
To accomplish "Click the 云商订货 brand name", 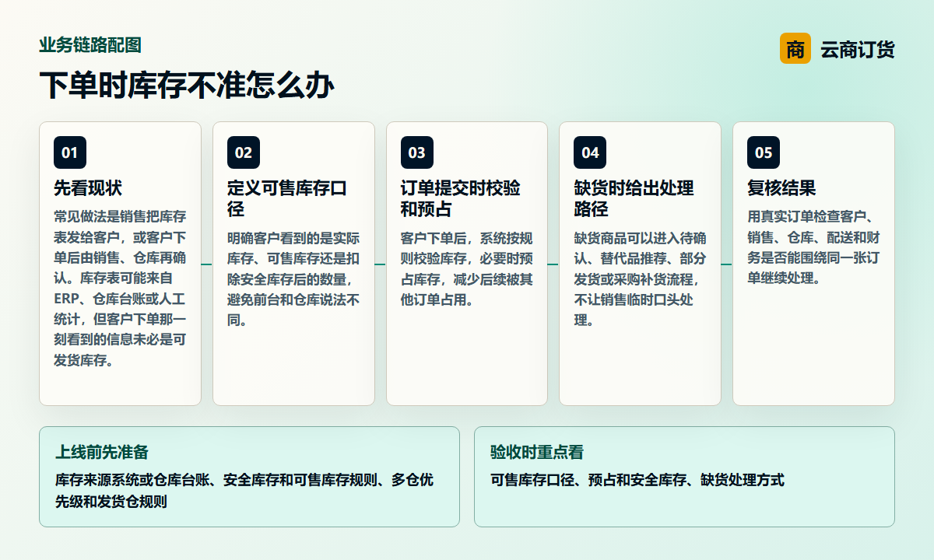I will [x=858, y=50].
